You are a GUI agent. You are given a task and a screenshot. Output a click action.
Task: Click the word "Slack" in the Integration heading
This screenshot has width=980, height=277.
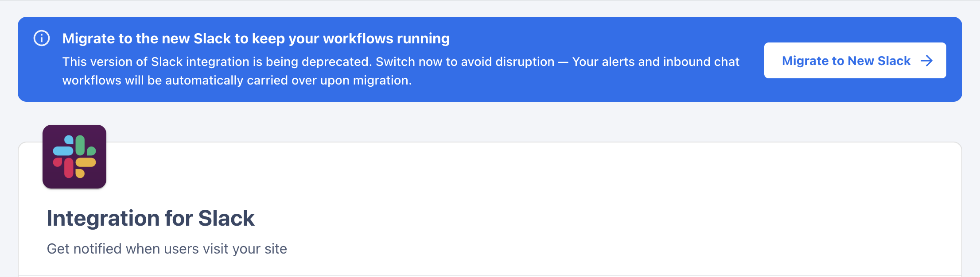[x=226, y=218]
